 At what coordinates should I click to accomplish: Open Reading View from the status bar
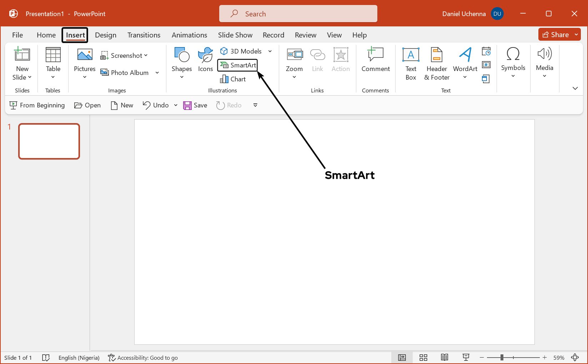coord(444,357)
